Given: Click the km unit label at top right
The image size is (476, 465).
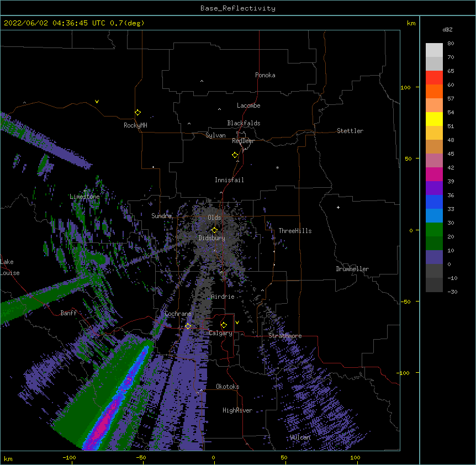Looking at the screenshot, I should [411, 23].
